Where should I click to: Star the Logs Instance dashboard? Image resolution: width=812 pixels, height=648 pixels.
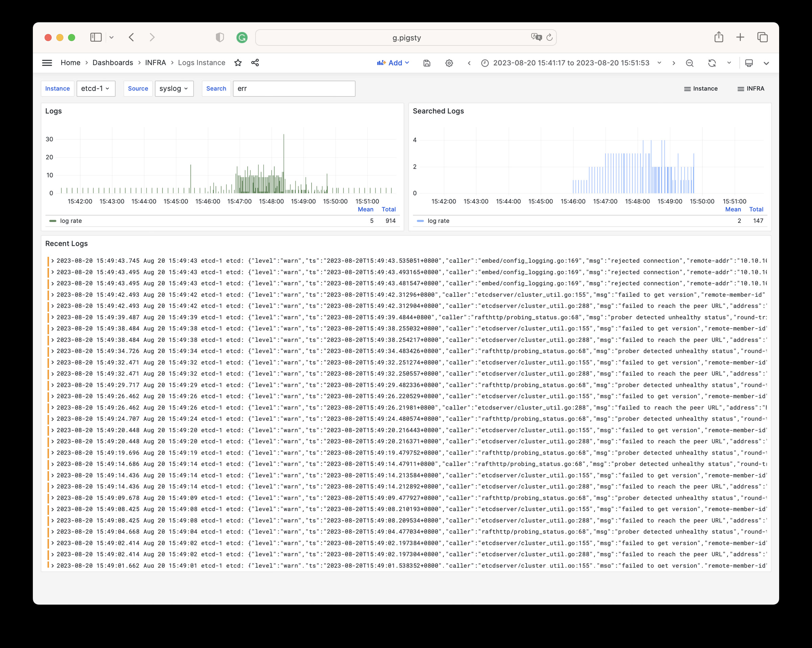point(239,63)
